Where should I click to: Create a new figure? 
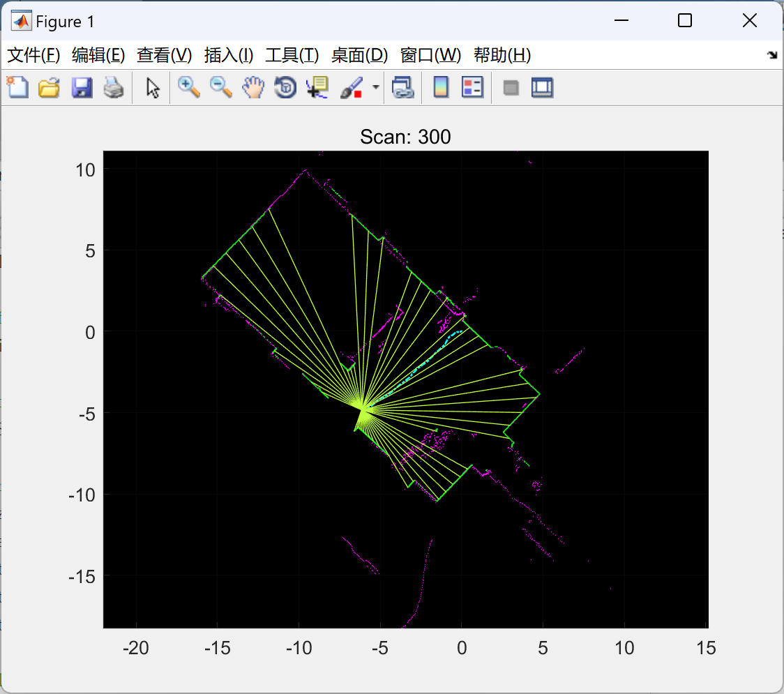(17, 87)
